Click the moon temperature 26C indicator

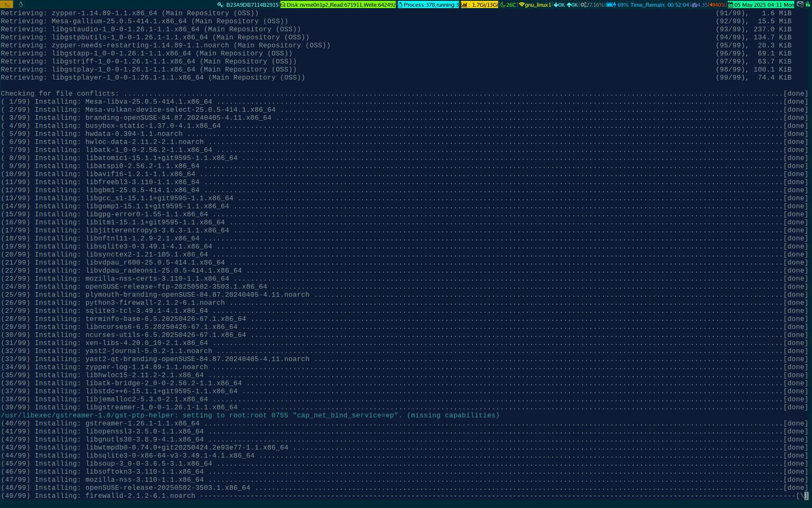pyautogui.click(x=508, y=5)
